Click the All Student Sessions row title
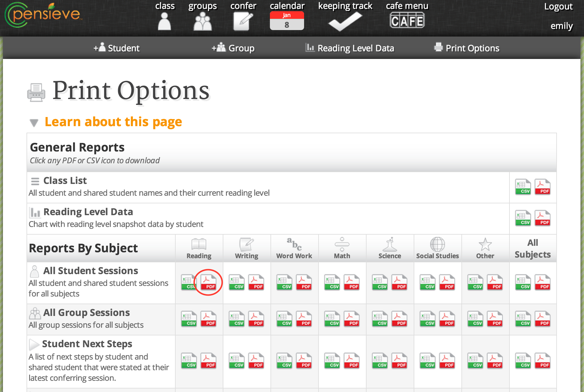This screenshot has height=392, width=584. tap(90, 271)
